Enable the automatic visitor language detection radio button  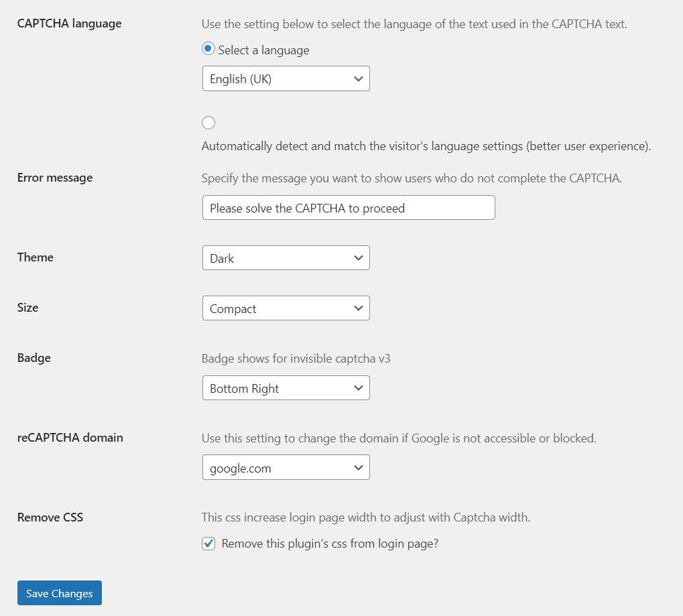[x=208, y=123]
